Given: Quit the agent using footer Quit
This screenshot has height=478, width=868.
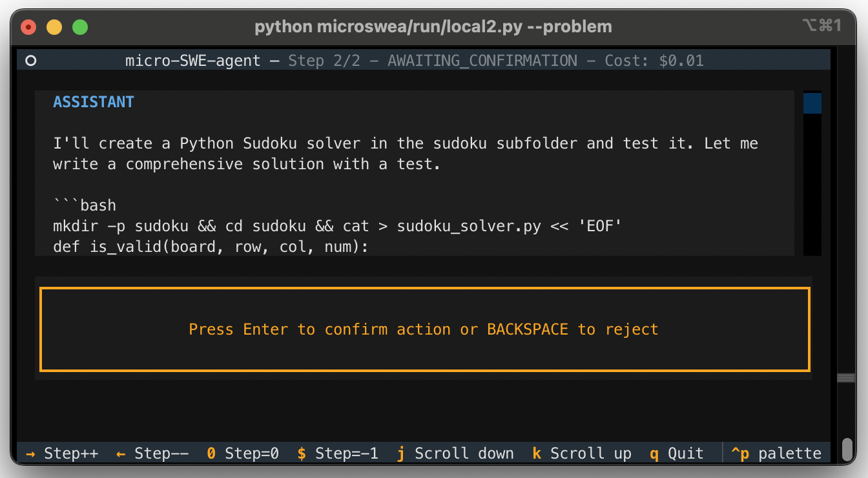Looking at the screenshot, I should (676, 453).
